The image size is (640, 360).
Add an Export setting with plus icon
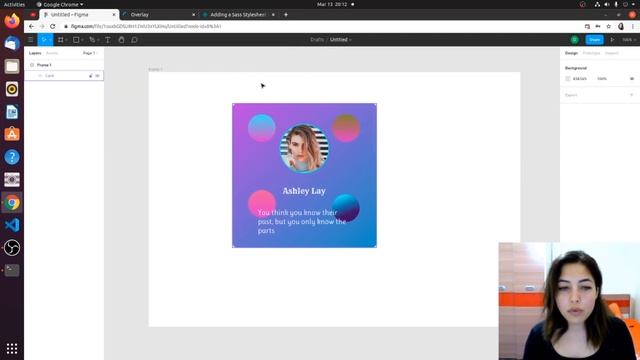[632, 95]
